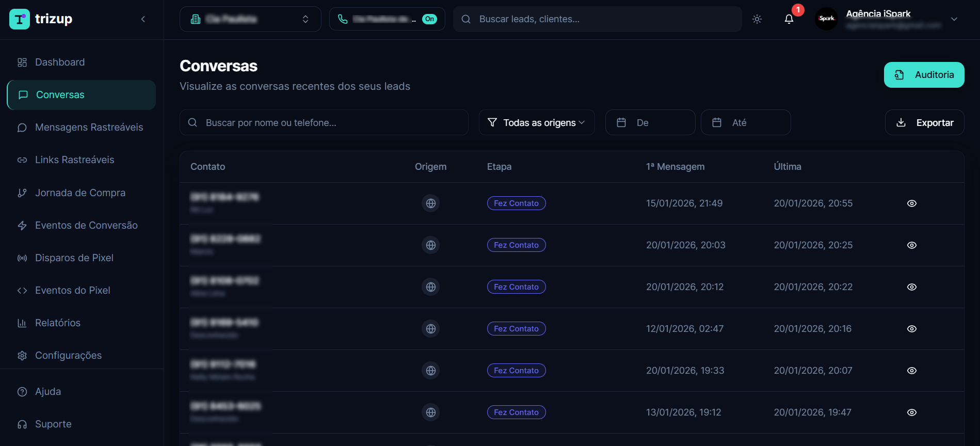
Task: Click the Ajuda question mark icon
Action: (x=22, y=391)
